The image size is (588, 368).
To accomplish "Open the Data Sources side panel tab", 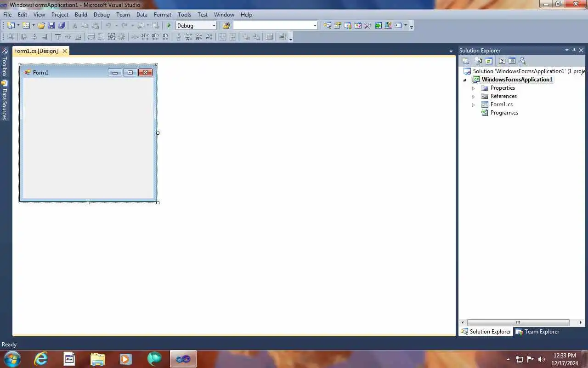I will (x=4, y=100).
